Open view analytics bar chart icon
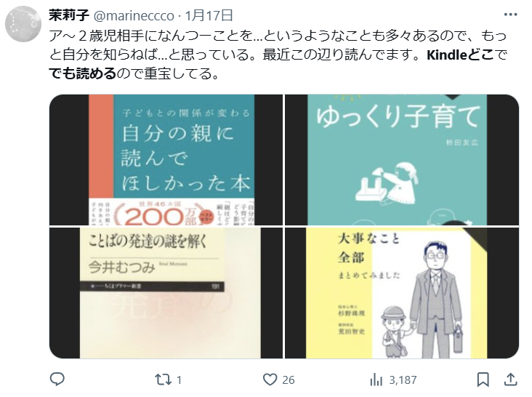 tap(376, 380)
